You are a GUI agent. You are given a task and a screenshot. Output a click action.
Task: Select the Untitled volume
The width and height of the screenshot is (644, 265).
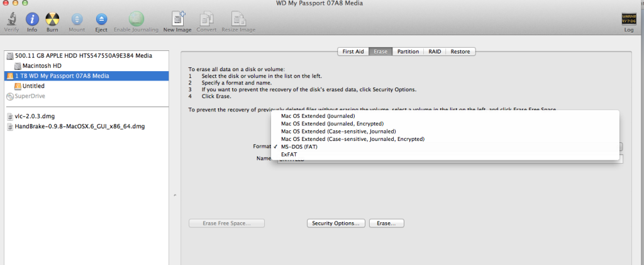point(86,86)
